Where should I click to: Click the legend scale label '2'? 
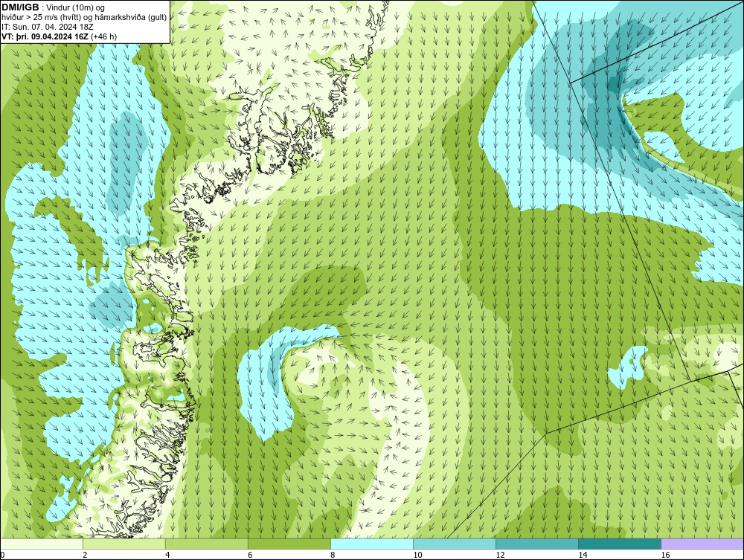point(85,555)
